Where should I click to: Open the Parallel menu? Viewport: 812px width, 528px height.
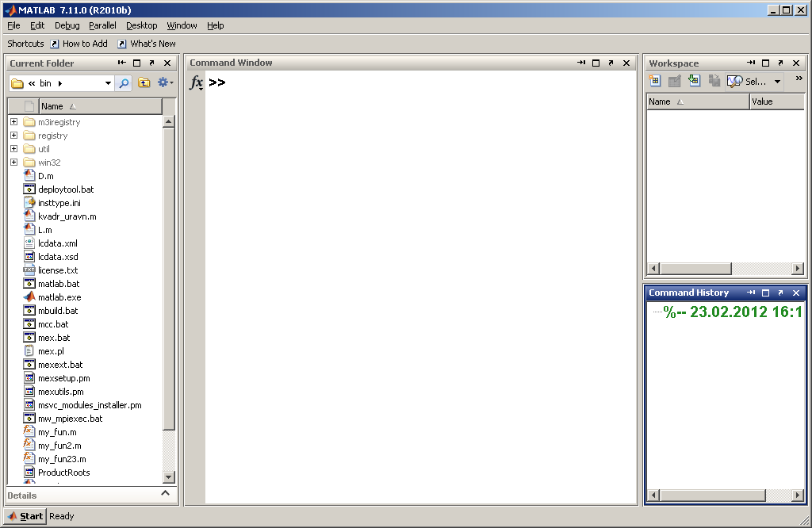pyautogui.click(x=102, y=25)
